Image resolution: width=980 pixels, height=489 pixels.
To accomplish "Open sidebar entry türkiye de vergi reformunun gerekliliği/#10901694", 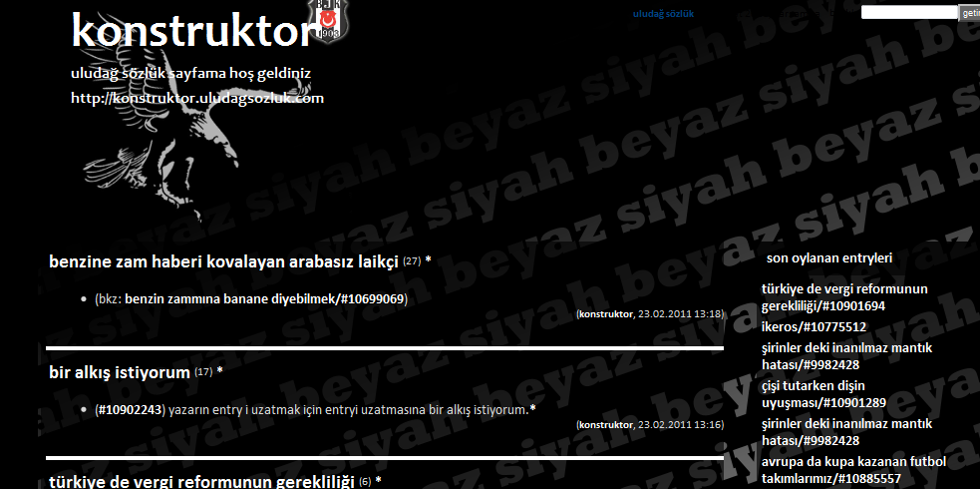I will point(844,297).
